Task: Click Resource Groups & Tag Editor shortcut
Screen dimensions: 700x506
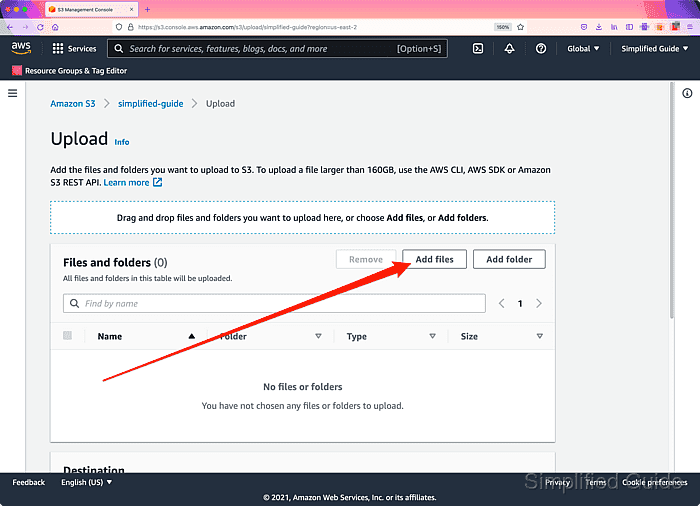Action: tap(70, 71)
